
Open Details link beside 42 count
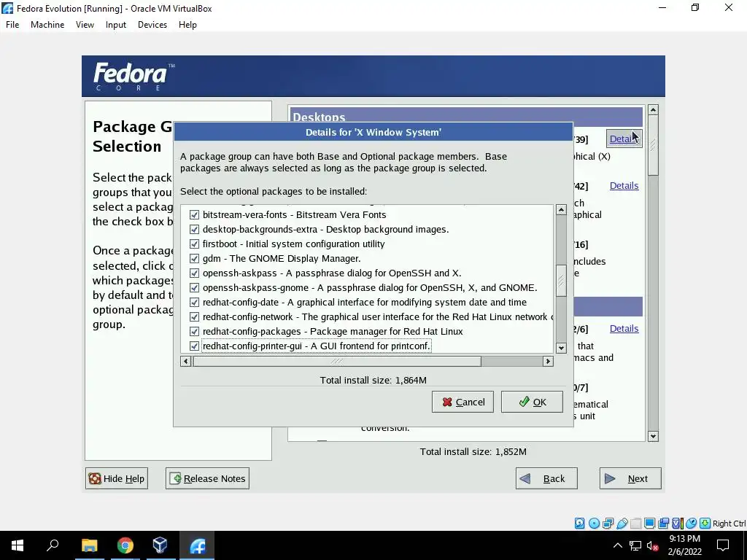(624, 186)
